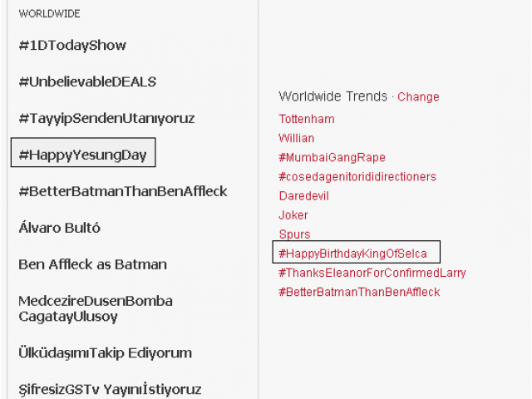
Task: Open ÜlküdaşımıTakip Ediyorum trend
Action: (105, 352)
